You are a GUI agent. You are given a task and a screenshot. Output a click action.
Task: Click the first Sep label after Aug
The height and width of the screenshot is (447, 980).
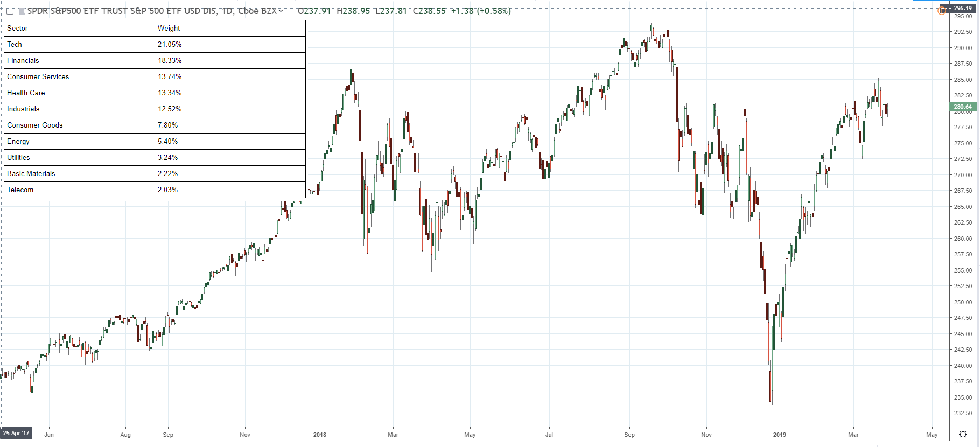coord(168,435)
